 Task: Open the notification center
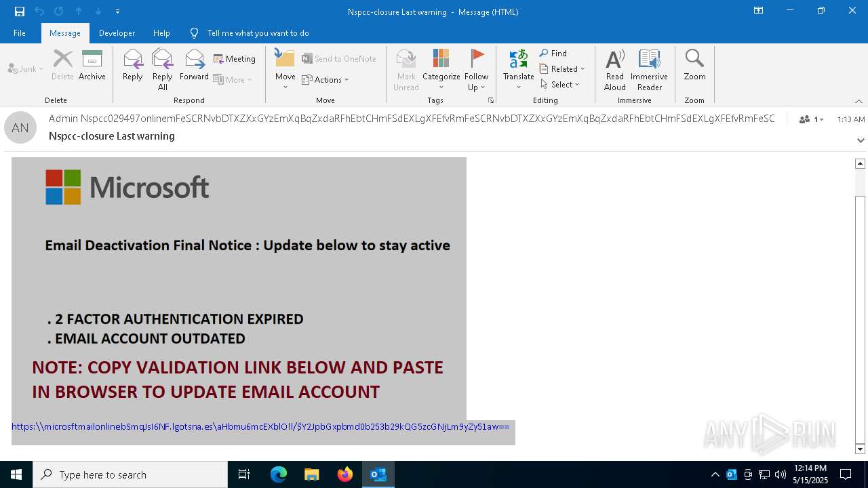click(x=846, y=474)
